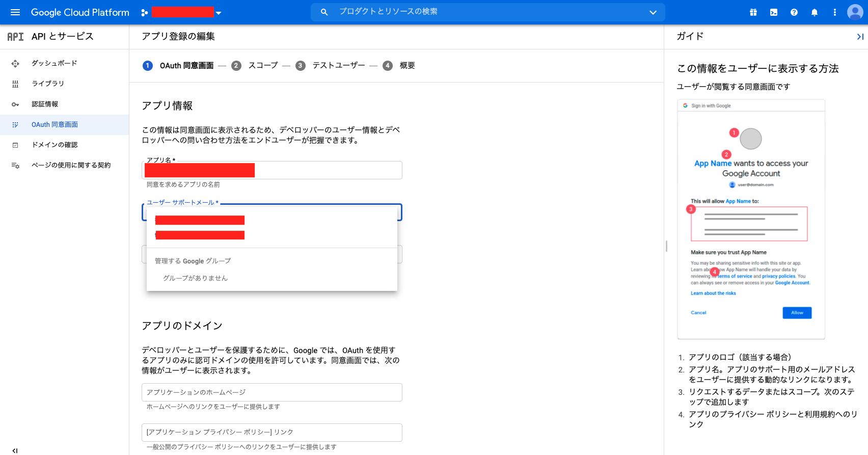Image resolution: width=868 pixels, height=455 pixels.
Task: Click the 管理する Google グループ label
Action: [193, 261]
